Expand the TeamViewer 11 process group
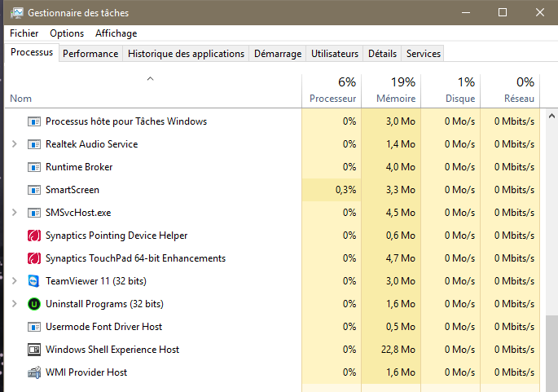558x392 pixels. click(14, 281)
